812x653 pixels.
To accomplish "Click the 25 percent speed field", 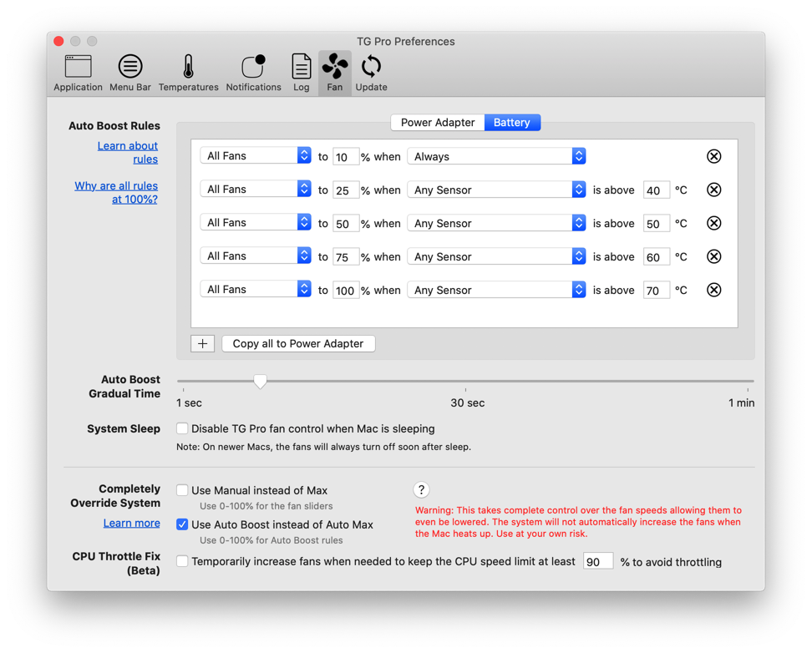I will point(345,190).
